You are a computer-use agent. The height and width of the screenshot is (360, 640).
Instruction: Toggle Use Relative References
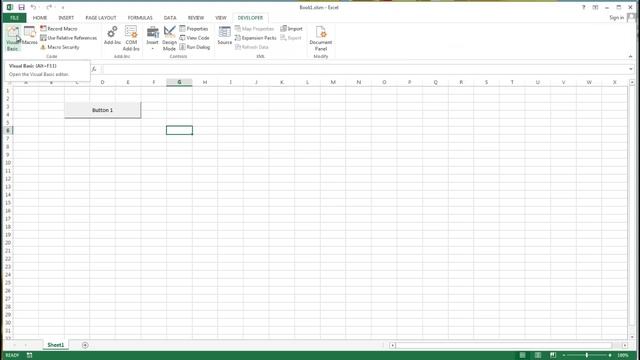pos(69,38)
